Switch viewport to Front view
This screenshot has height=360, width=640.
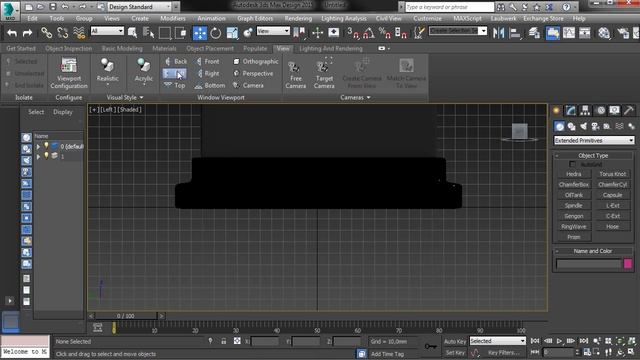pos(208,61)
